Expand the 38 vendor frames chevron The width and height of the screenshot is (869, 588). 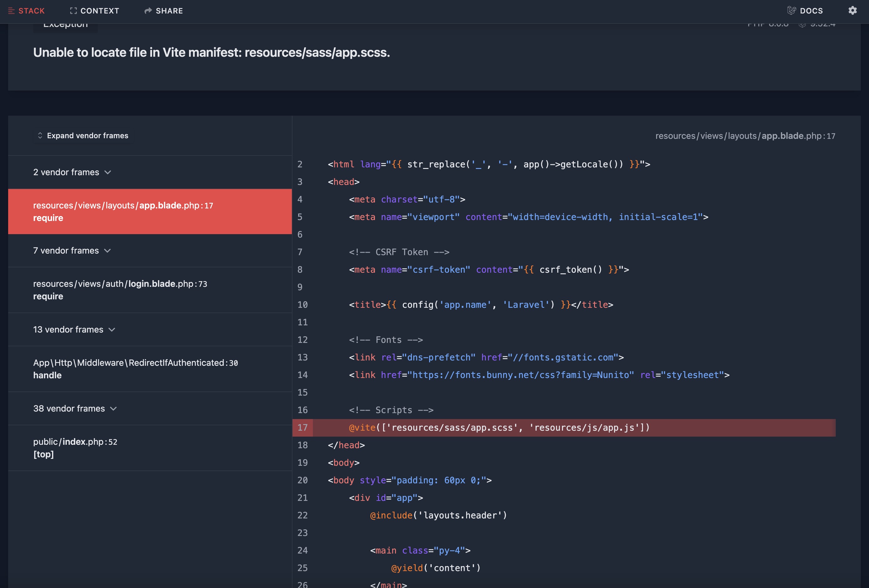pos(113,409)
